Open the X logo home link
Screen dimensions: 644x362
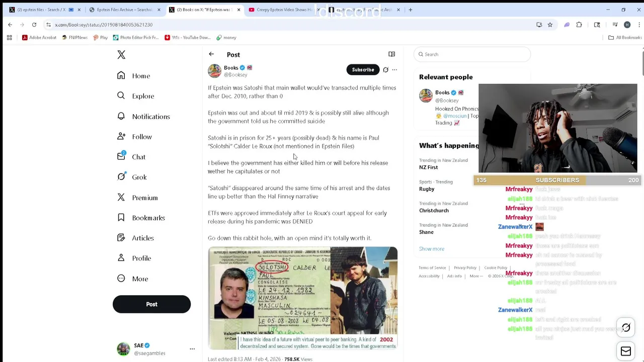[121, 55]
